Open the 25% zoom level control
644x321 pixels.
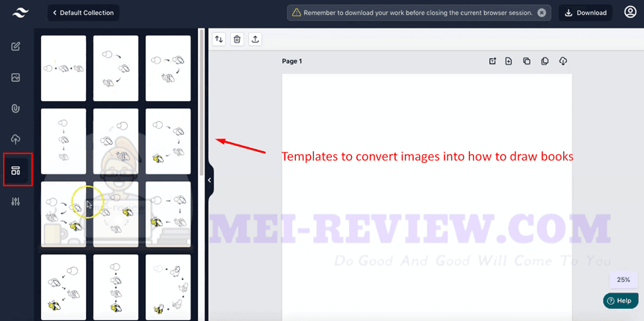pyautogui.click(x=623, y=280)
